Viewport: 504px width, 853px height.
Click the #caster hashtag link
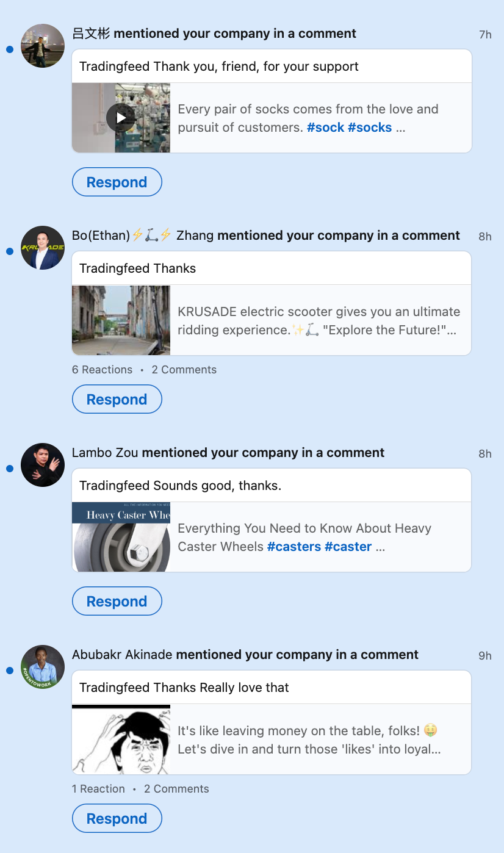348,547
